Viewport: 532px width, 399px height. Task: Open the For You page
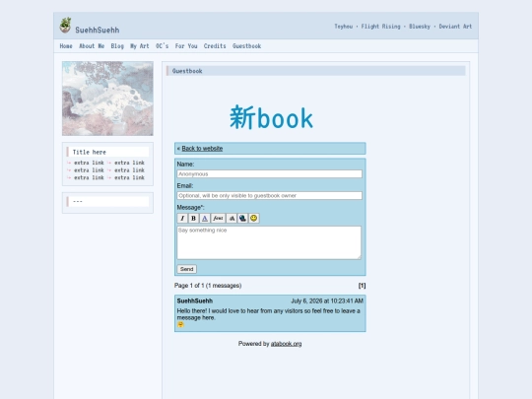click(186, 46)
